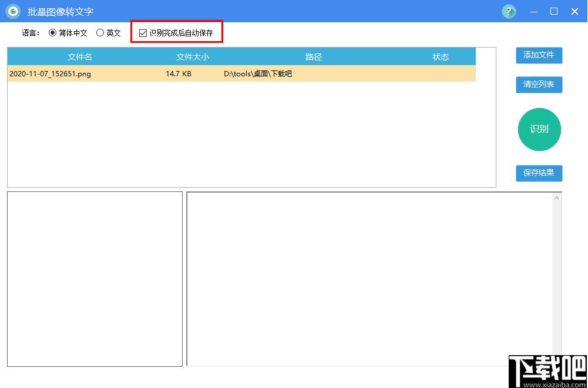Image resolution: width=588 pixels, height=388 pixels.
Task: Click the scroll up arrow in result pane
Action: tap(556, 198)
